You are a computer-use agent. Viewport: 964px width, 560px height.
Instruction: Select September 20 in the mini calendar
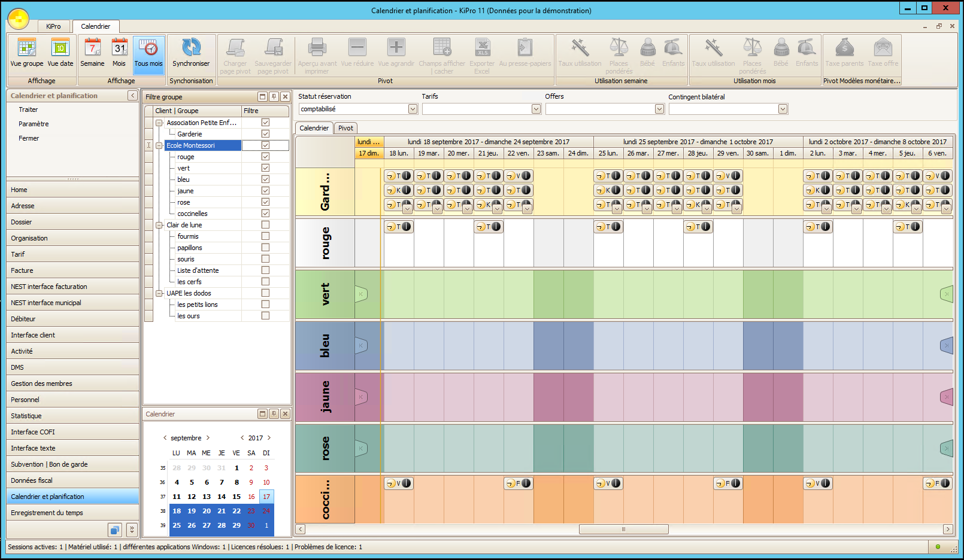click(207, 511)
